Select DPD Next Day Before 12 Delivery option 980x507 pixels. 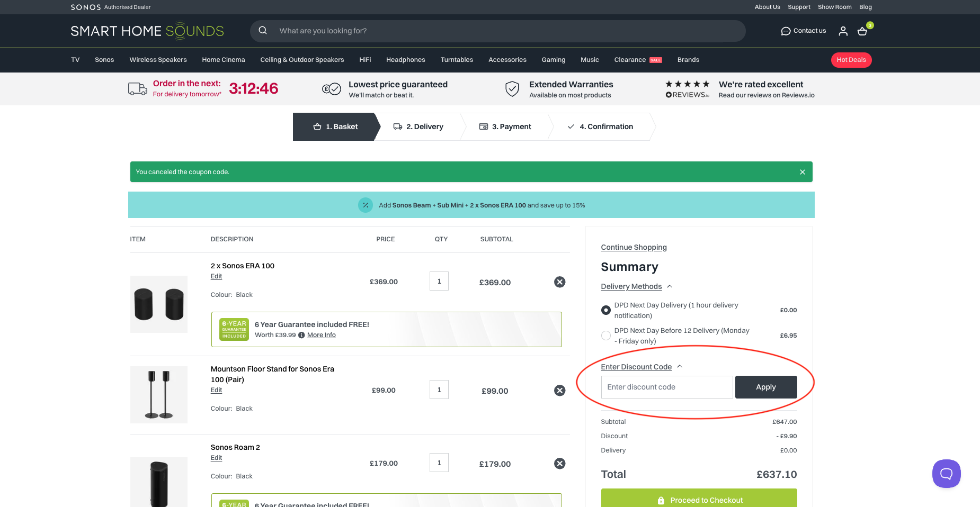pos(606,336)
